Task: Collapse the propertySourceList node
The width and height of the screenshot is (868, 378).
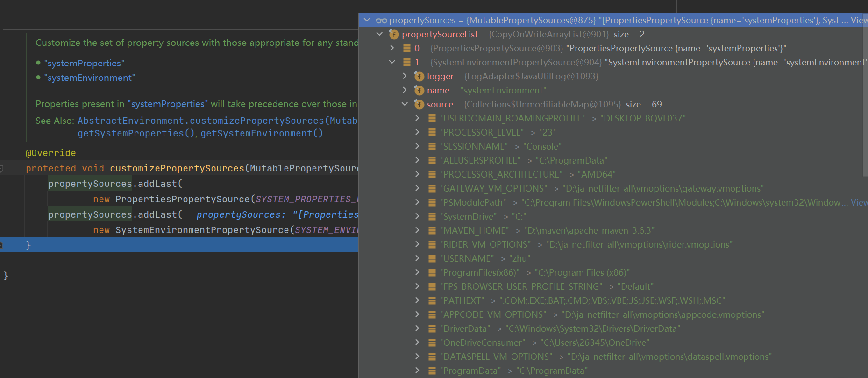Action: pyautogui.click(x=379, y=34)
